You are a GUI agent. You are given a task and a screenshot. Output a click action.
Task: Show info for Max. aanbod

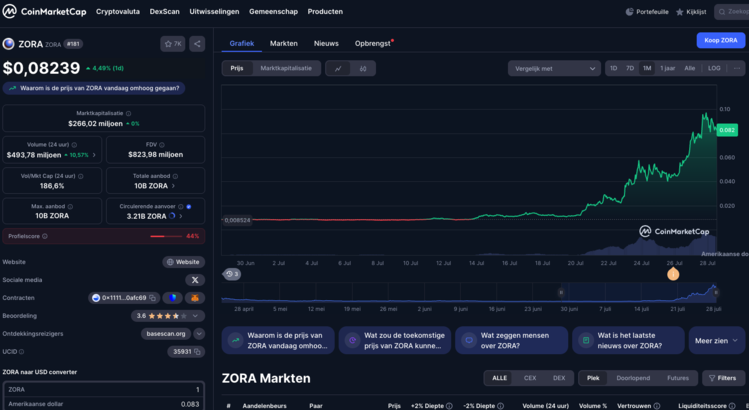[x=70, y=206]
